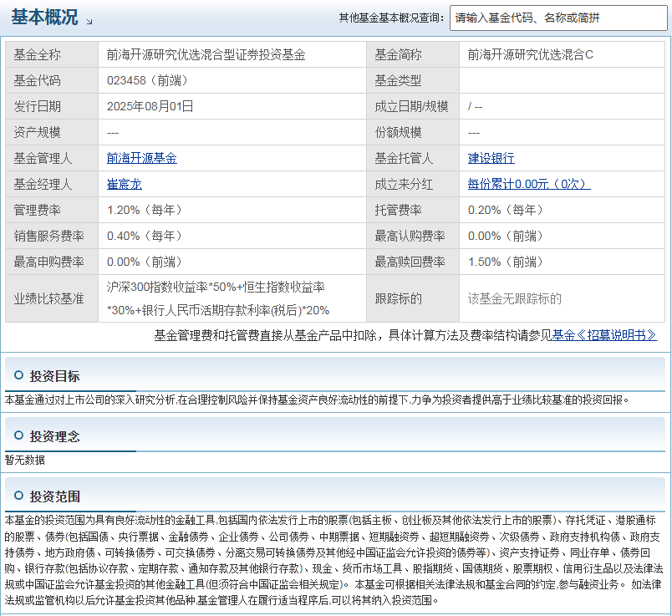This screenshot has width=672, height=616.
Task: Click the 基金代码 label cell
Action: tap(52, 80)
